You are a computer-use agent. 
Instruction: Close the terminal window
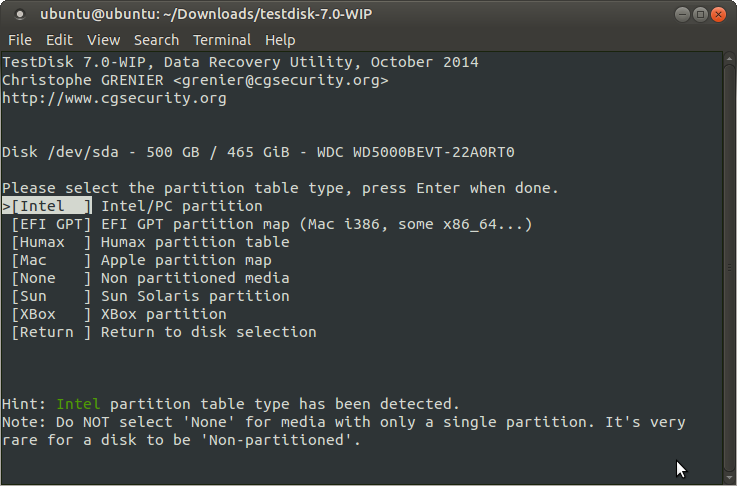(719, 15)
